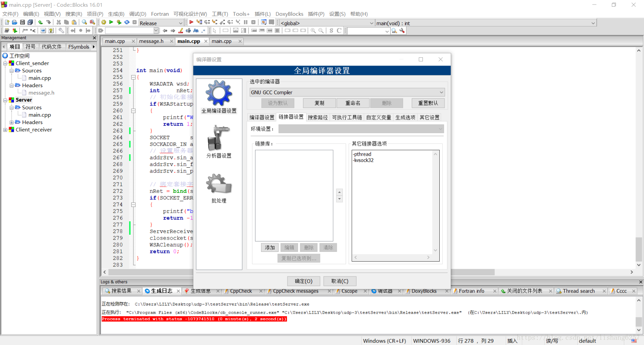Click the Cut scissors icon

(x=59, y=22)
